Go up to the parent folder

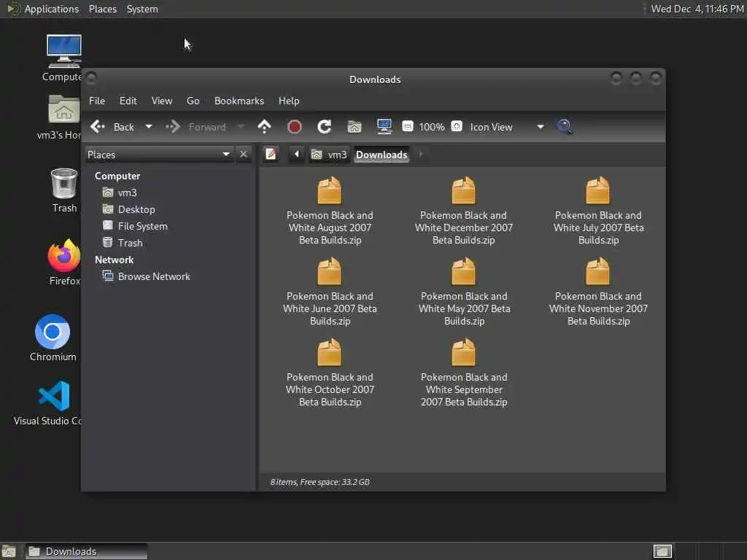264,127
